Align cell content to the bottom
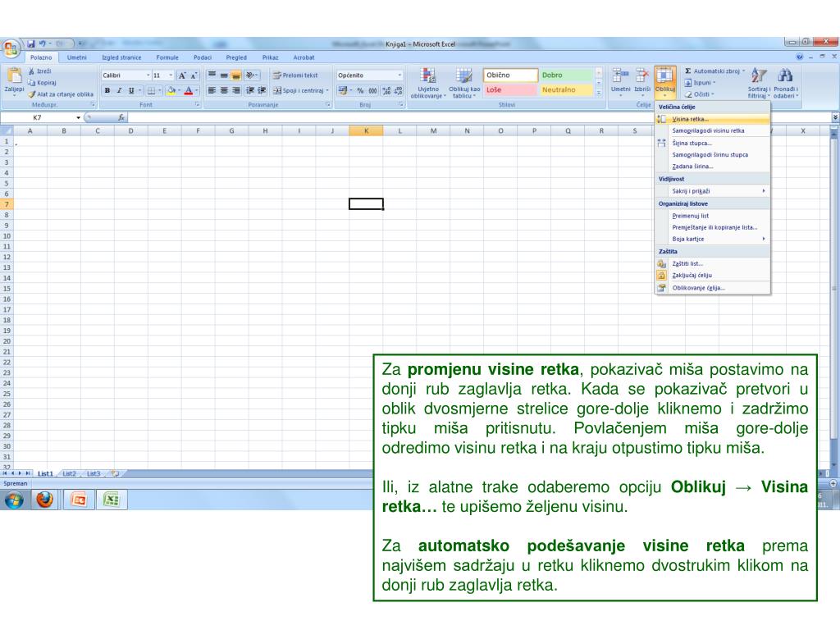The height and width of the screenshot is (630, 840). (235, 75)
